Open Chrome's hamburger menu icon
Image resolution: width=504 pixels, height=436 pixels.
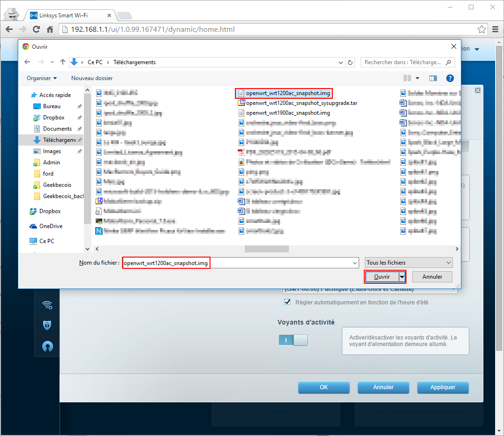tap(495, 30)
